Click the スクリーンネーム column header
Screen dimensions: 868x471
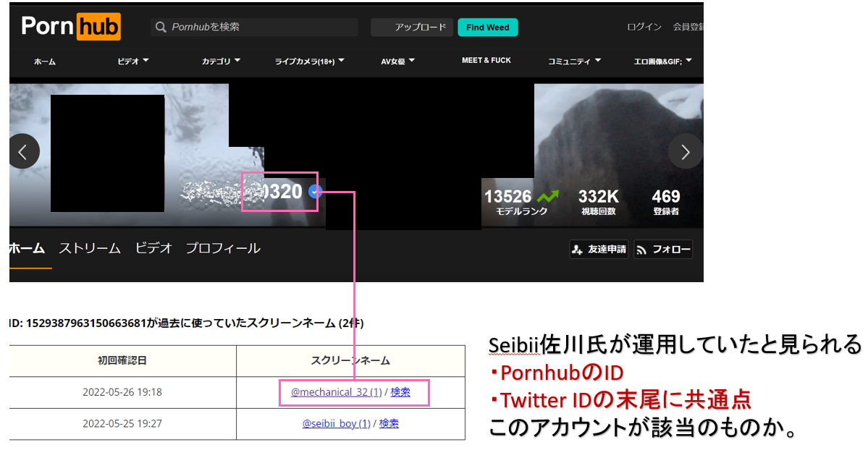350,361
